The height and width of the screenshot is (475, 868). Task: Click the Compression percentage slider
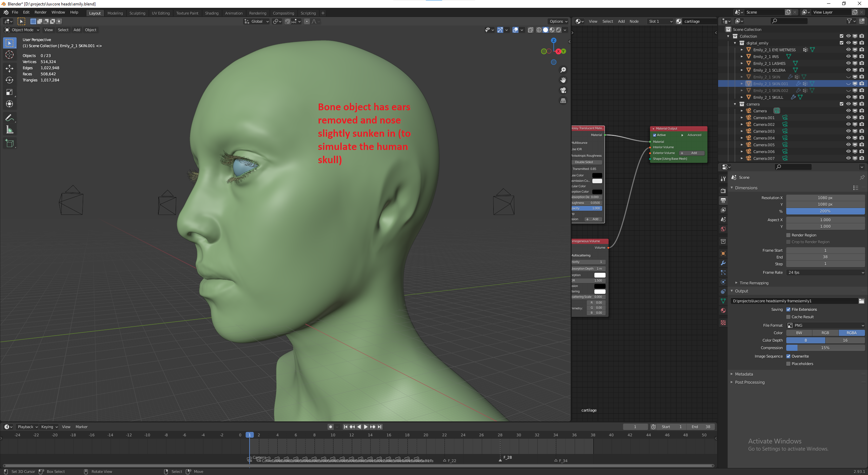tap(825, 348)
